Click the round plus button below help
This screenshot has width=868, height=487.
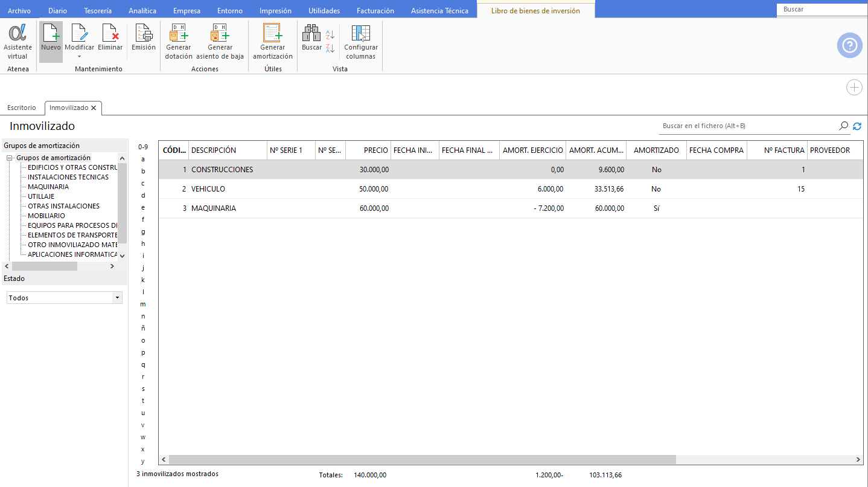pyautogui.click(x=854, y=88)
